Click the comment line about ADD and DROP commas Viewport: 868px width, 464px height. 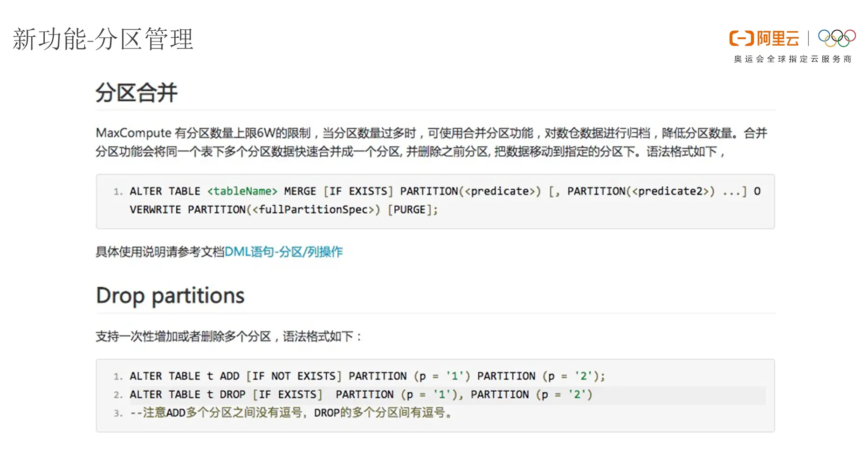click(291, 413)
